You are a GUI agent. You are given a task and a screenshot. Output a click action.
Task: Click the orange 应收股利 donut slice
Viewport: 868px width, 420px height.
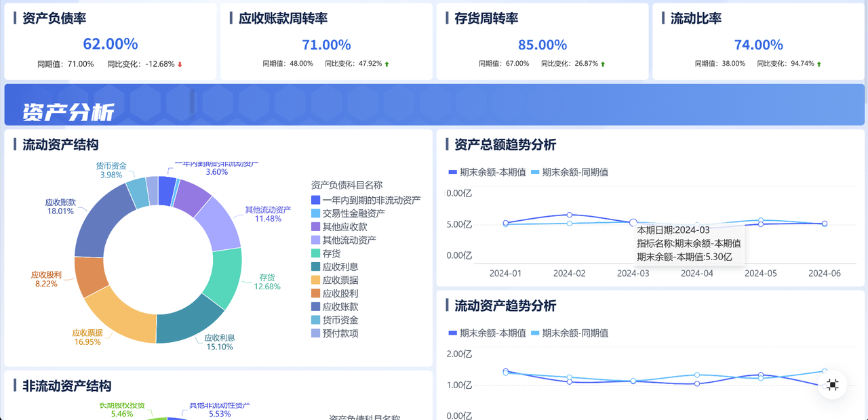[x=90, y=276]
